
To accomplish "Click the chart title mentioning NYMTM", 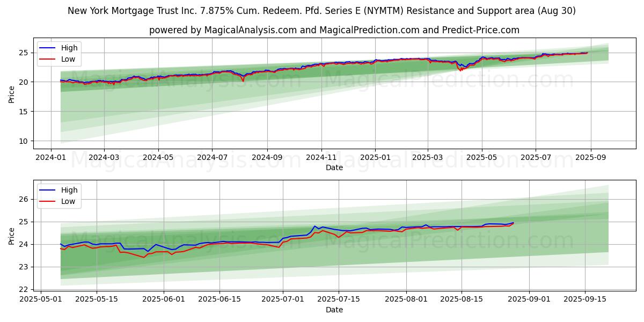I will (x=321, y=11).
